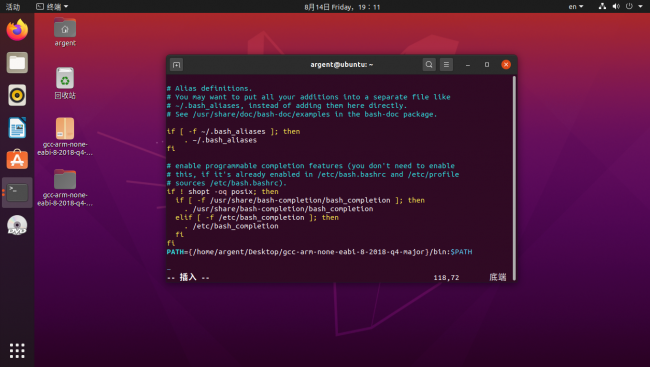Open Ubuntu Software center
The height and width of the screenshot is (367, 650).
point(17,160)
